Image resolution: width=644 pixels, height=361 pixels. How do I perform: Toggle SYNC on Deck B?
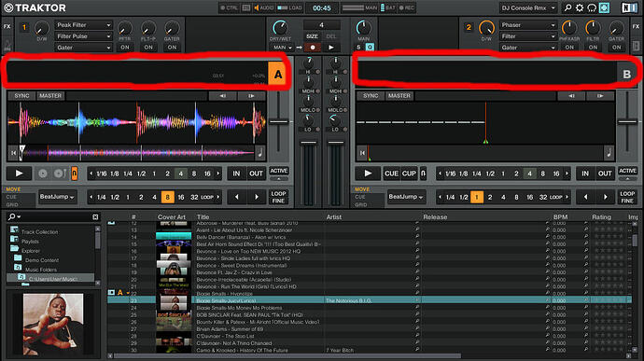click(371, 96)
